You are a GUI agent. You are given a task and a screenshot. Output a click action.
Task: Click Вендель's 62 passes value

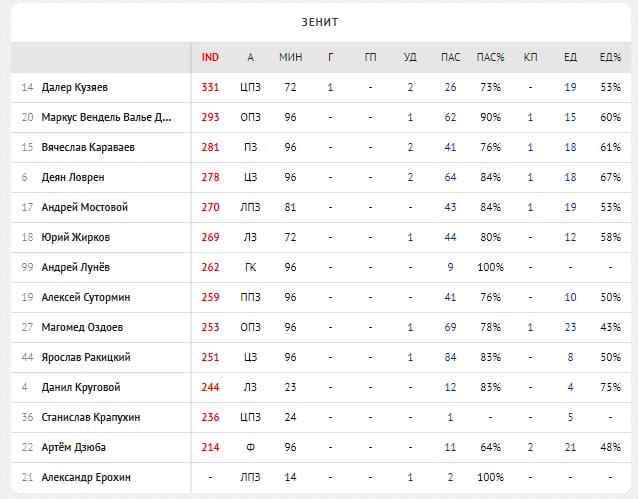[450, 118]
